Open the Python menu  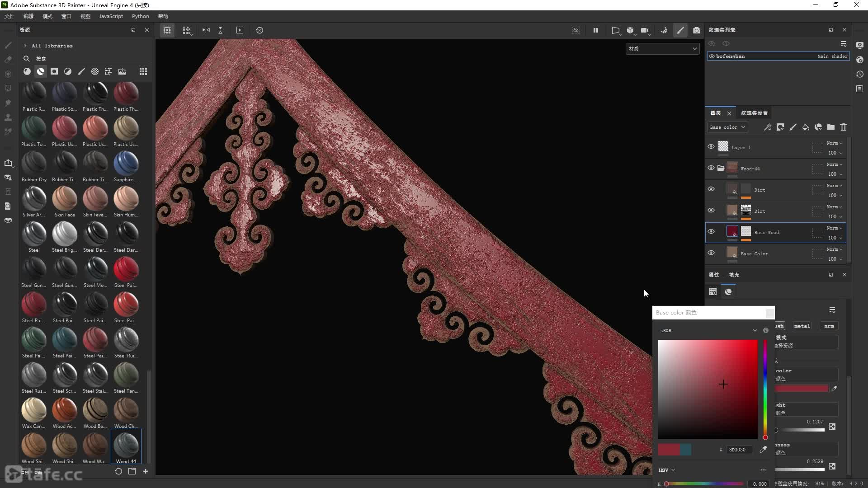[x=140, y=16]
